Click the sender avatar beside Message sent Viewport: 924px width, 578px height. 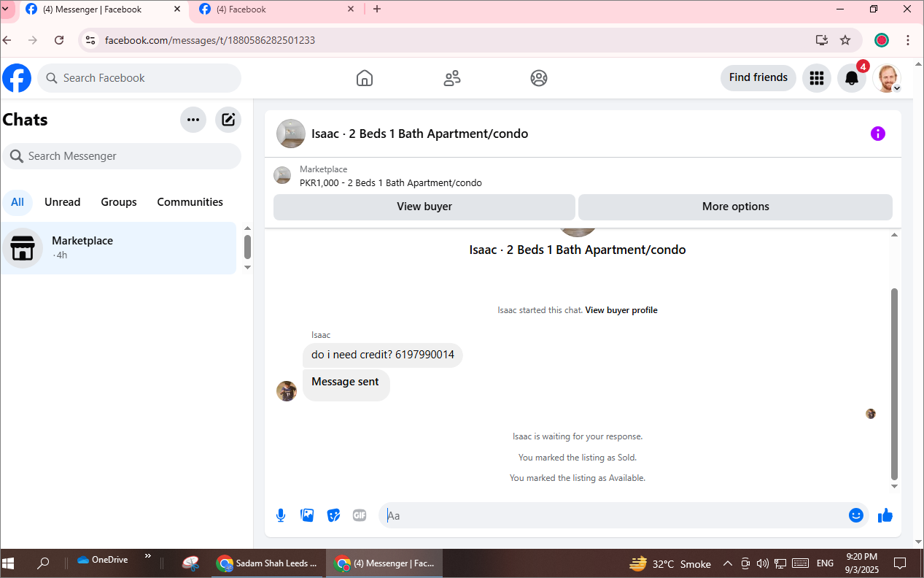[x=287, y=391]
